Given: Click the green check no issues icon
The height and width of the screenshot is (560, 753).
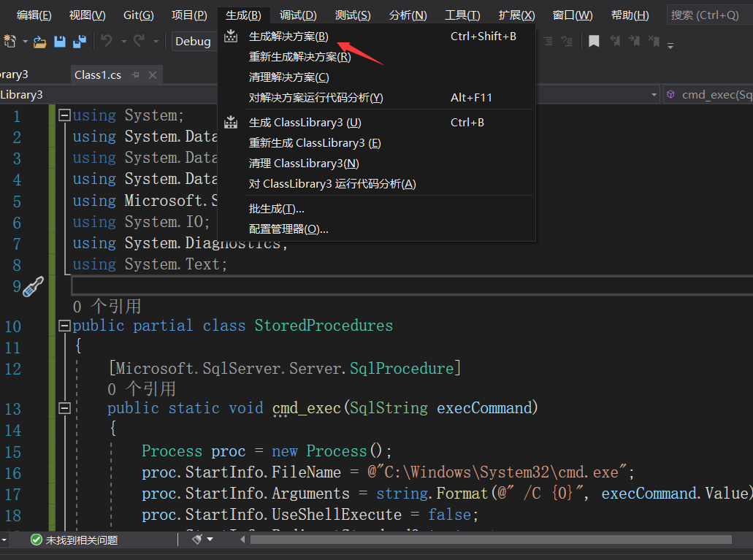Looking at the screenshot, I should click(36, 540).
